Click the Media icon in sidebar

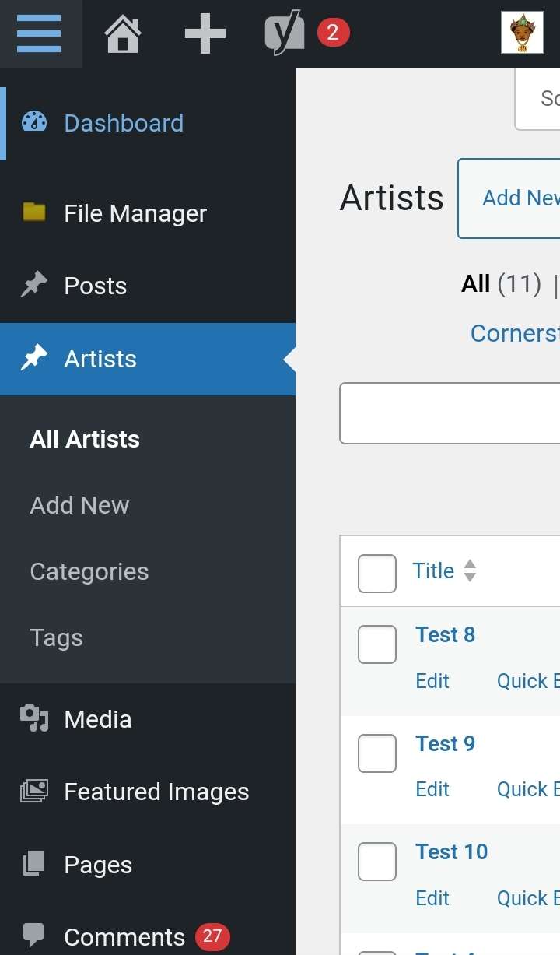pos(34,718)
